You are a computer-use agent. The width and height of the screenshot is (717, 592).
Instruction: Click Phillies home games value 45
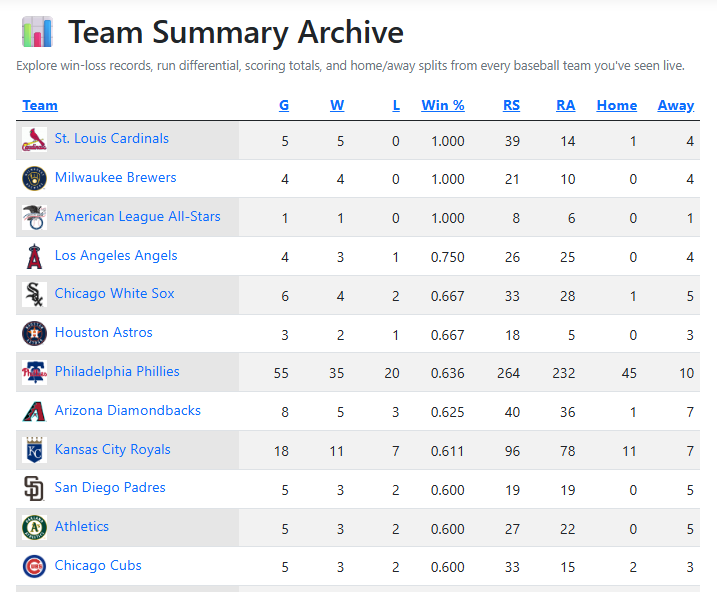coord(629,373)
